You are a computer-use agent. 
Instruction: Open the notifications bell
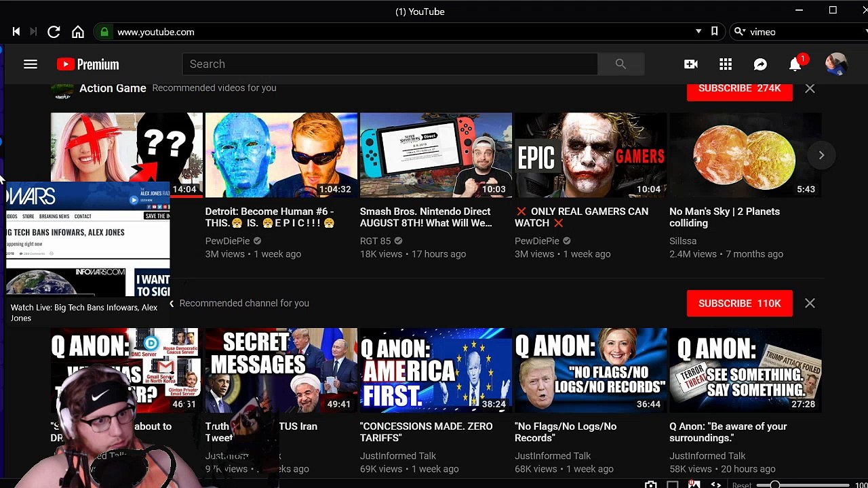(x=795, y=64)
